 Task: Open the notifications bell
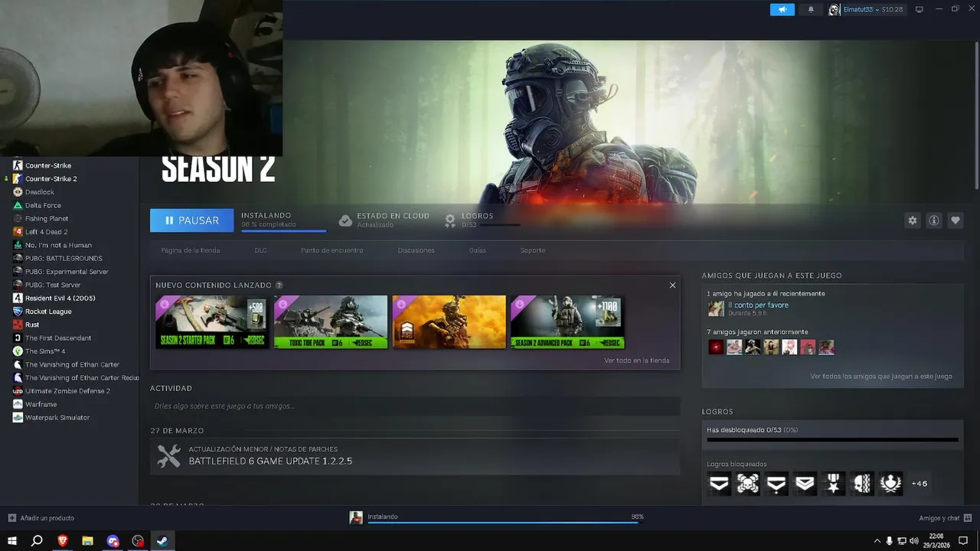click(811, 9)
